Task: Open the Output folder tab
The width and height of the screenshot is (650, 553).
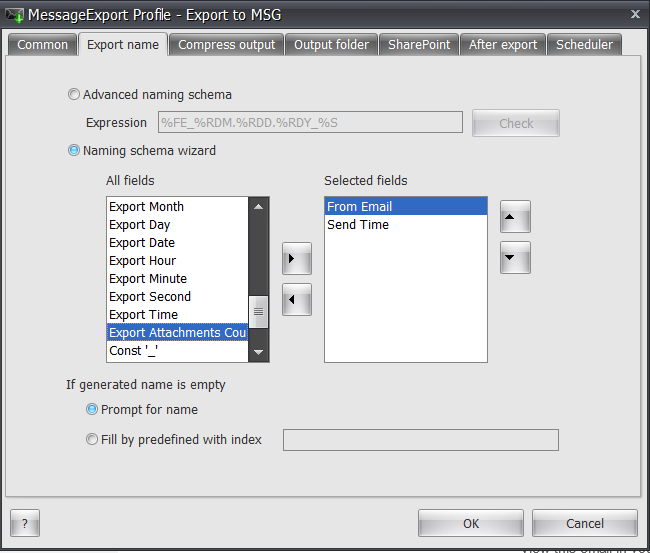Action: pos(331,45)
